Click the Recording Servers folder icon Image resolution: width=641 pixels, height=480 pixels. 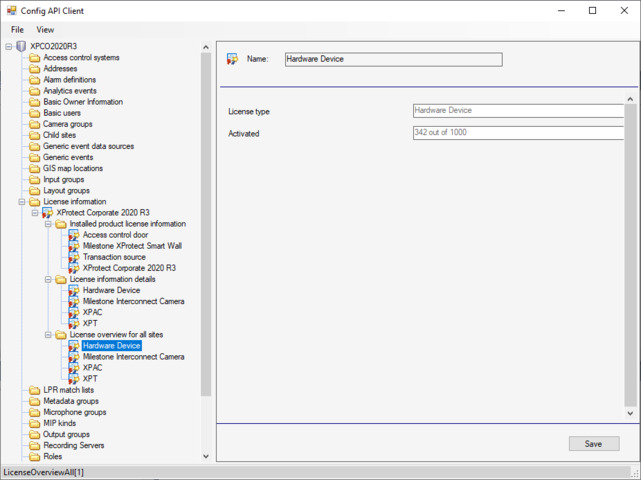pyautogui.click(x=35, y=446)
